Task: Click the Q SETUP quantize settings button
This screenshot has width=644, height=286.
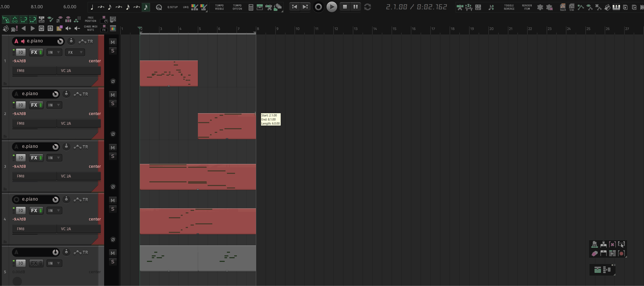Action: pos(172,7)
